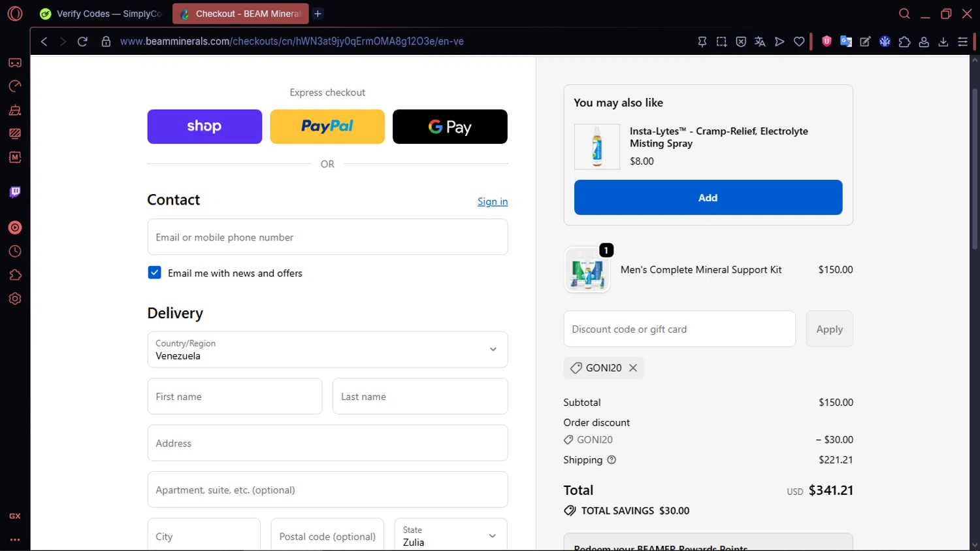
Task: Open the translate page icon
Action: point(760,41)
